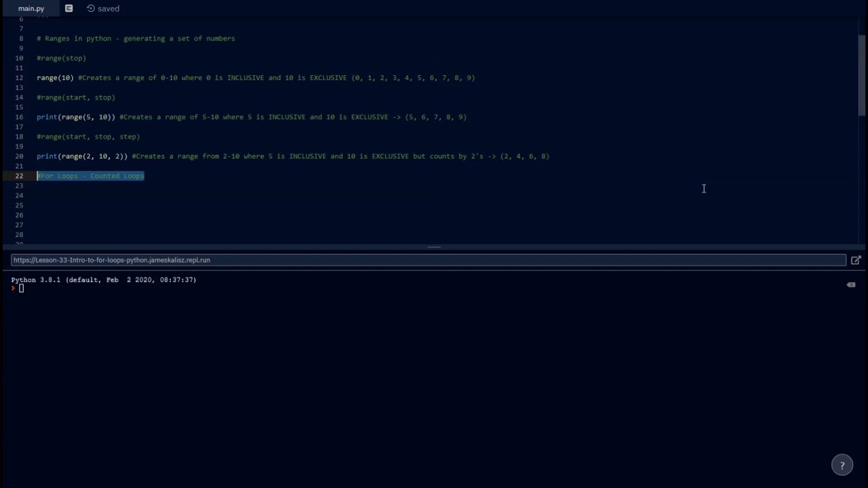Screen dimensions: 868x488
Task: Click the '#range(start, stop, step)' comment line
Action: point(88,137)
